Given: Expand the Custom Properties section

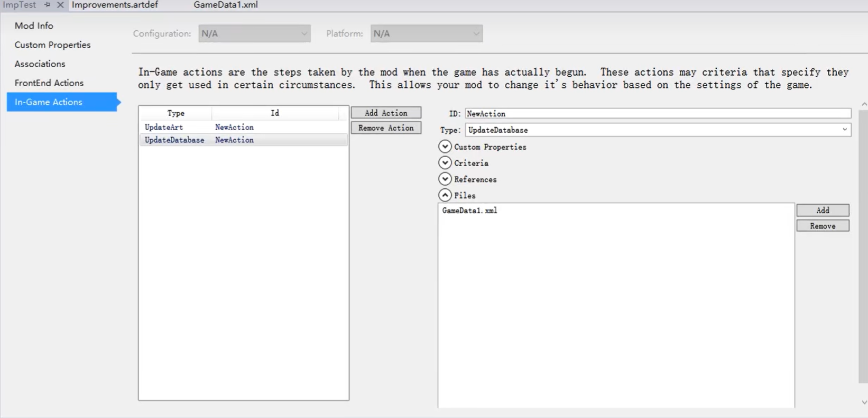Looking at the screenshot, I should pyautogui.click(x=445, y=147).
